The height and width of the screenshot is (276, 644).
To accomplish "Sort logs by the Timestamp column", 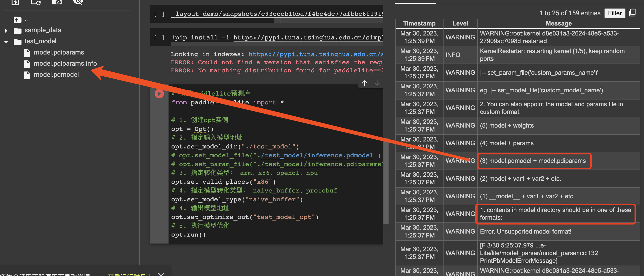I will (x=419, y=23).
